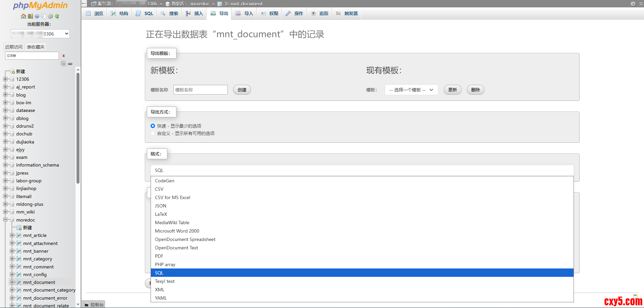Choose the custom export method radio button
This screenshot has height=308, width=644.
coord(153,133)
